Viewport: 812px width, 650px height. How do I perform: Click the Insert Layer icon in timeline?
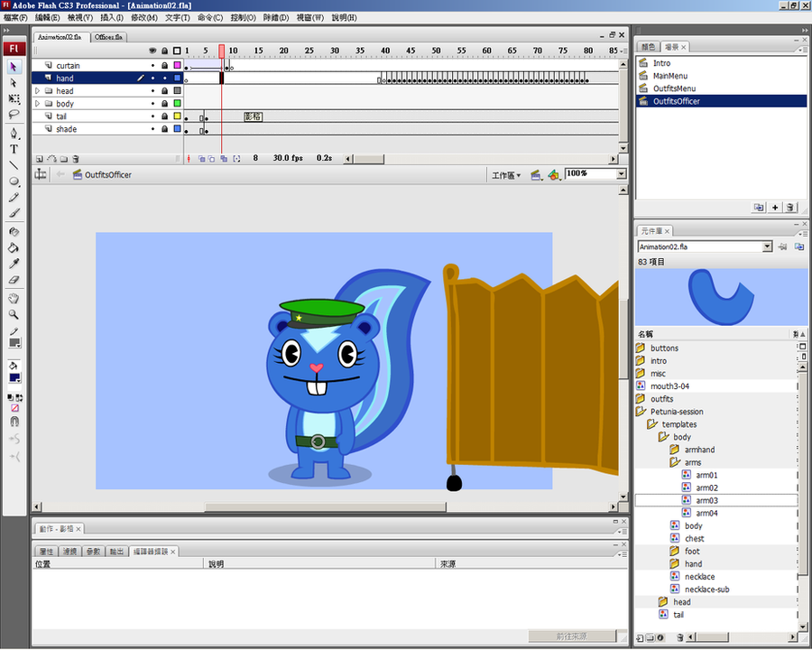(x=40, y=159)
